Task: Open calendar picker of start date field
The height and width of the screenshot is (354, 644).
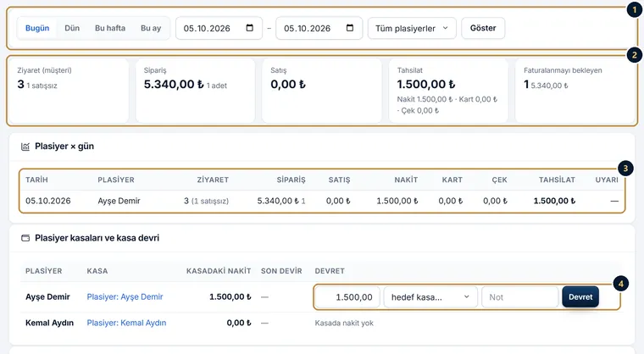Action: (249, 28)
